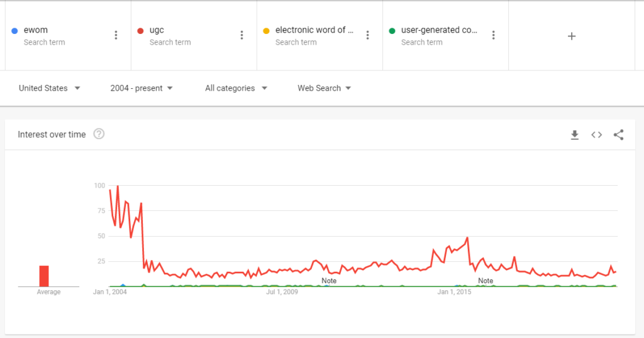
Task: Click the Note marker near Jan 2015
Action: click(486, 281)
